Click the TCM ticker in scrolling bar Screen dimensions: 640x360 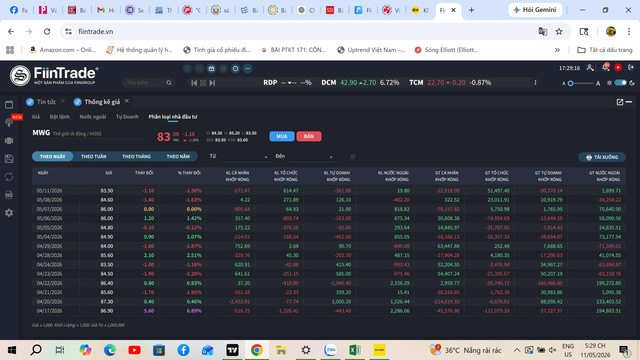click(450, 82)
